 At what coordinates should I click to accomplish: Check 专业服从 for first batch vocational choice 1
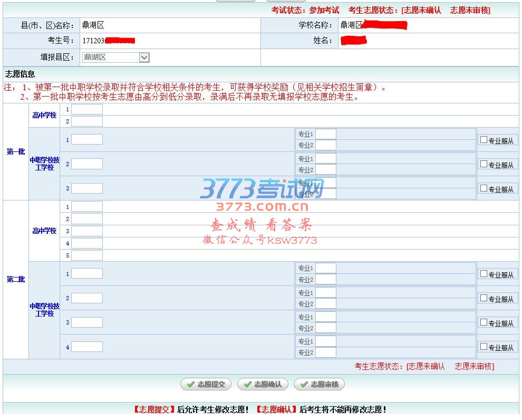[x=484, y=140]
